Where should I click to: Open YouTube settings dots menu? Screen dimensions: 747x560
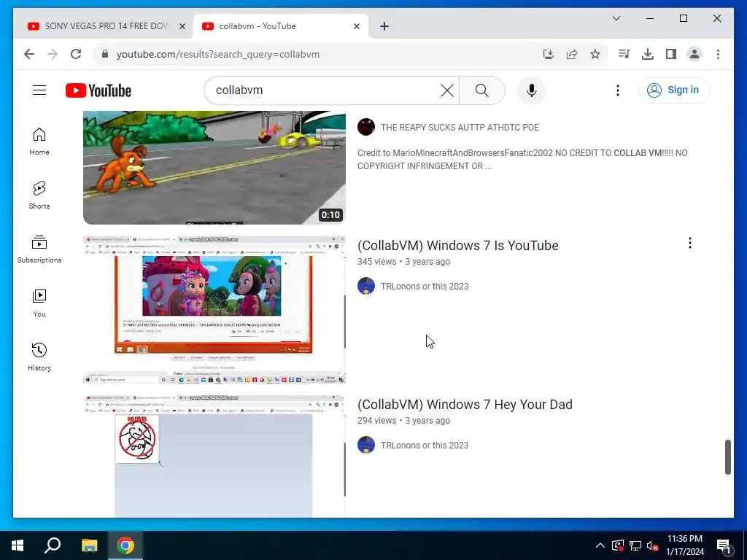point(617,90)
